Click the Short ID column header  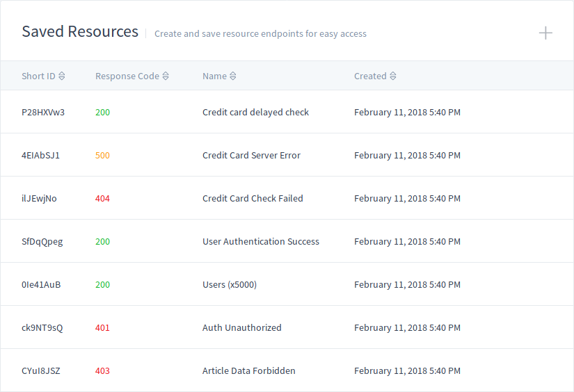pyautogui.click(x=38, y=76)
